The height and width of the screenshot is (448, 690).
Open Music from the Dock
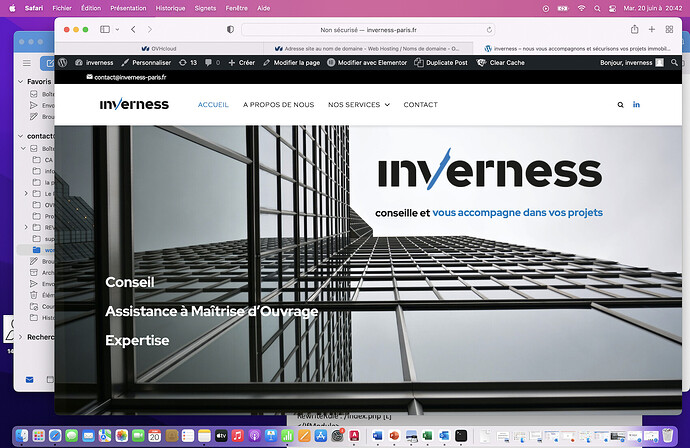[238, 436]
